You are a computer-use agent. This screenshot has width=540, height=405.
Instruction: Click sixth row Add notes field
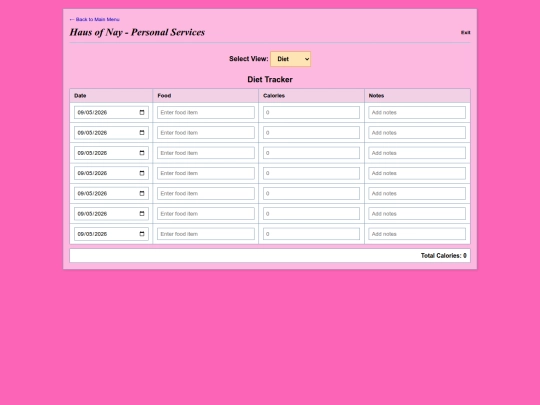click(417, 214)
